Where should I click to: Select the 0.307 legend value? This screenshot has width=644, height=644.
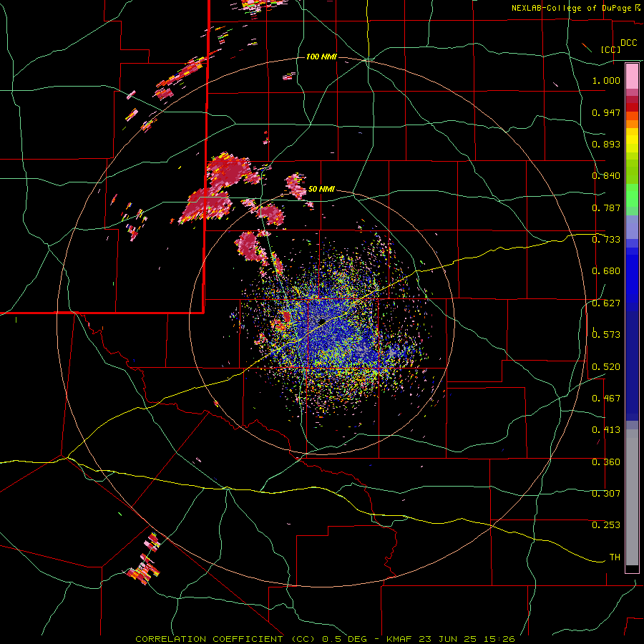click(606, 494)
